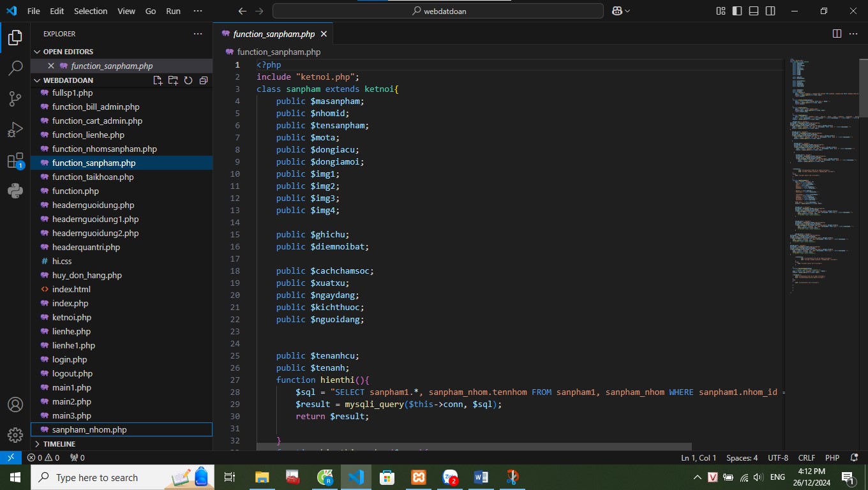The height and width of the screenshot is (490, 868).
Task: Open the Selection menu
Action: pos(91,11)
